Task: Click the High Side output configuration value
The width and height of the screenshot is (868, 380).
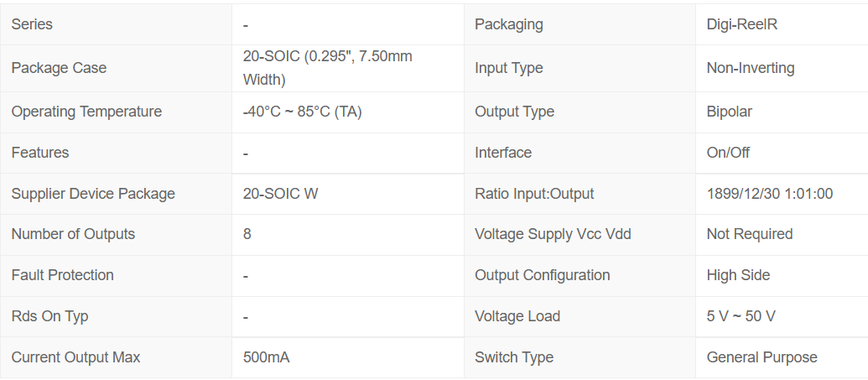Action: 739,275
